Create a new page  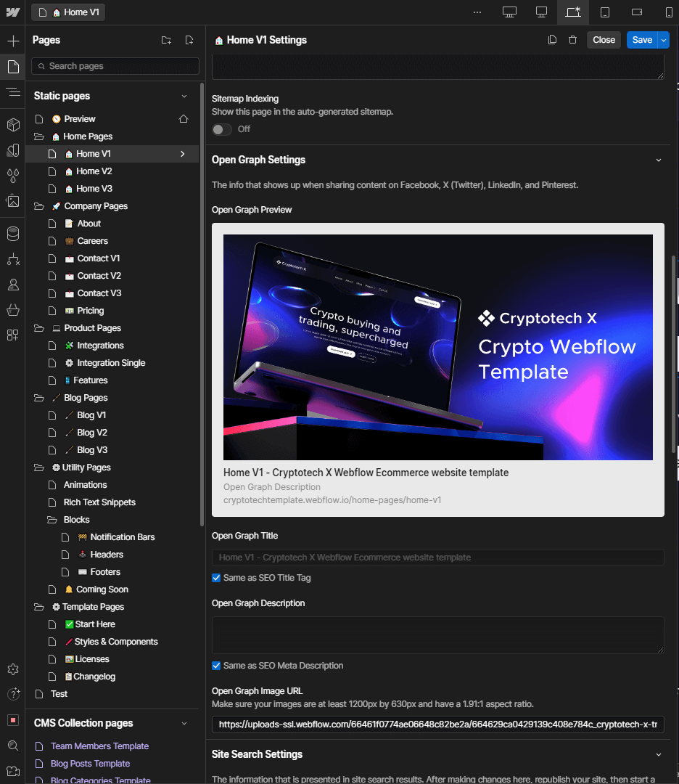[189, 40]
